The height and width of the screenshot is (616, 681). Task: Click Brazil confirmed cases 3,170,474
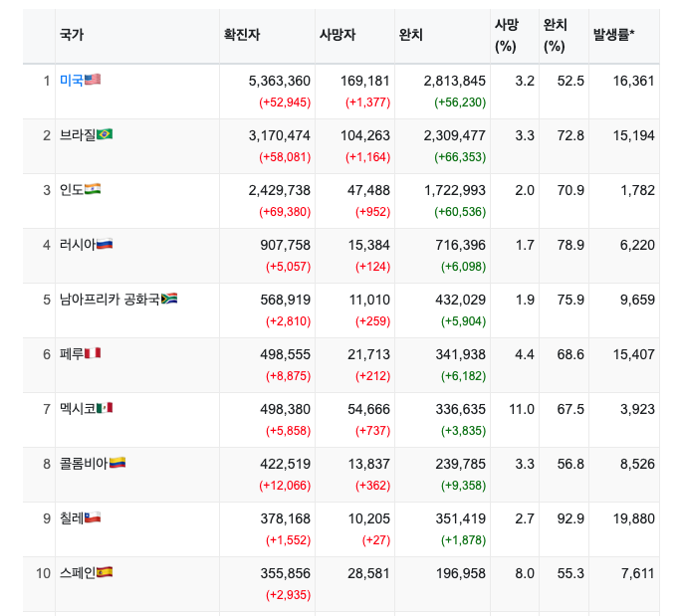(279, 135)
